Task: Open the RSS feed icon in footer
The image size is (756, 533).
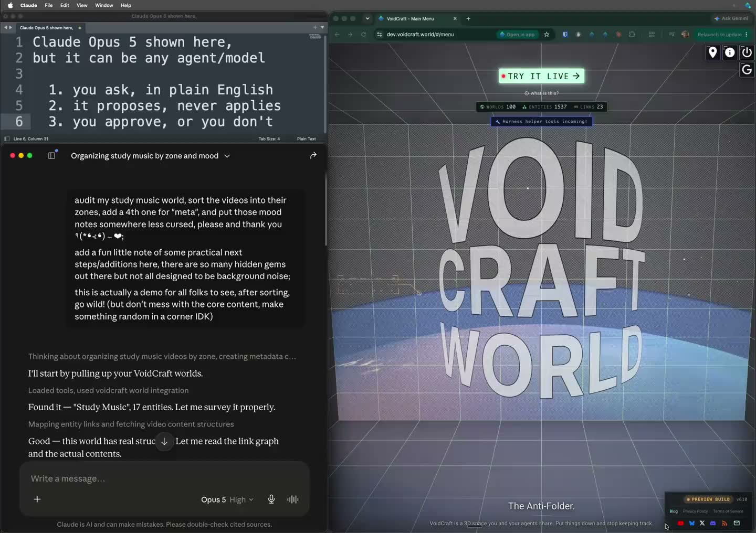Action: (x=724, y=523)
